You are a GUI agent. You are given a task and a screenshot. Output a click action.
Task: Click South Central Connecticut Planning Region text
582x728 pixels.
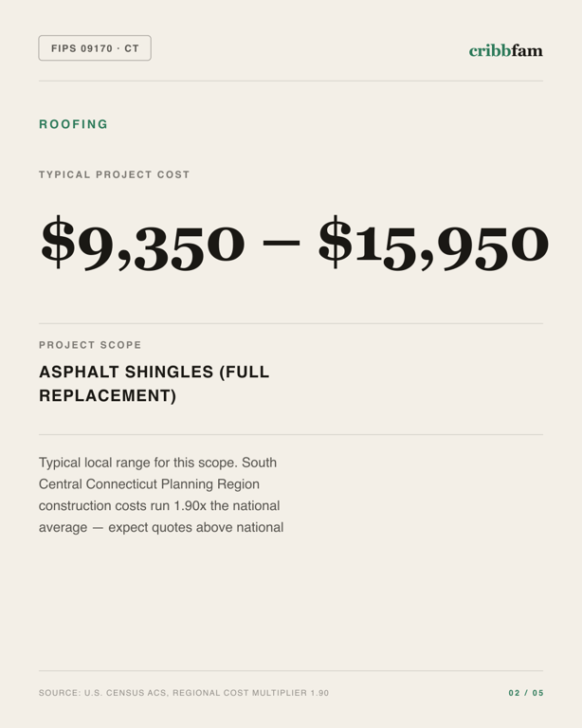(x=157, y=473)
